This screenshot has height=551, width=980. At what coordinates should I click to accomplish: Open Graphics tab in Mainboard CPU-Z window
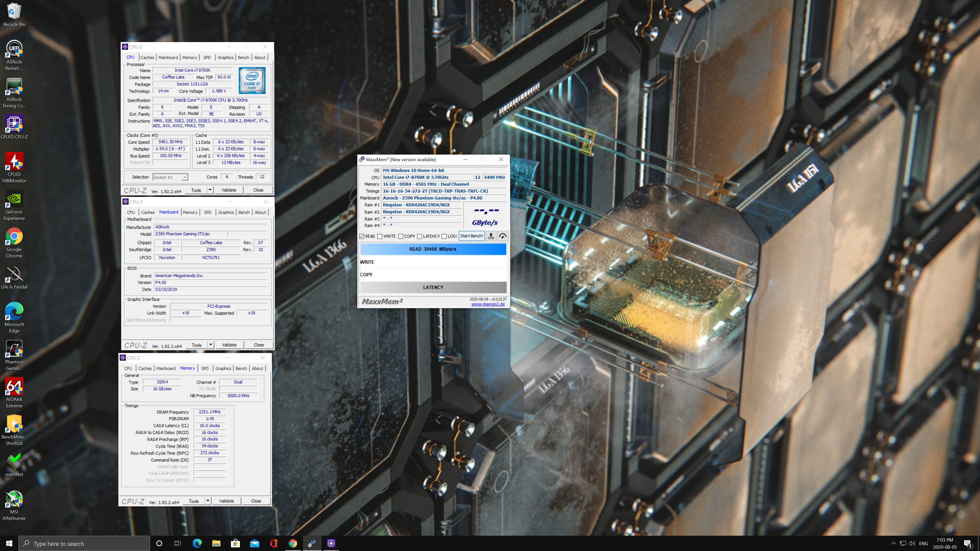point(226,212)
